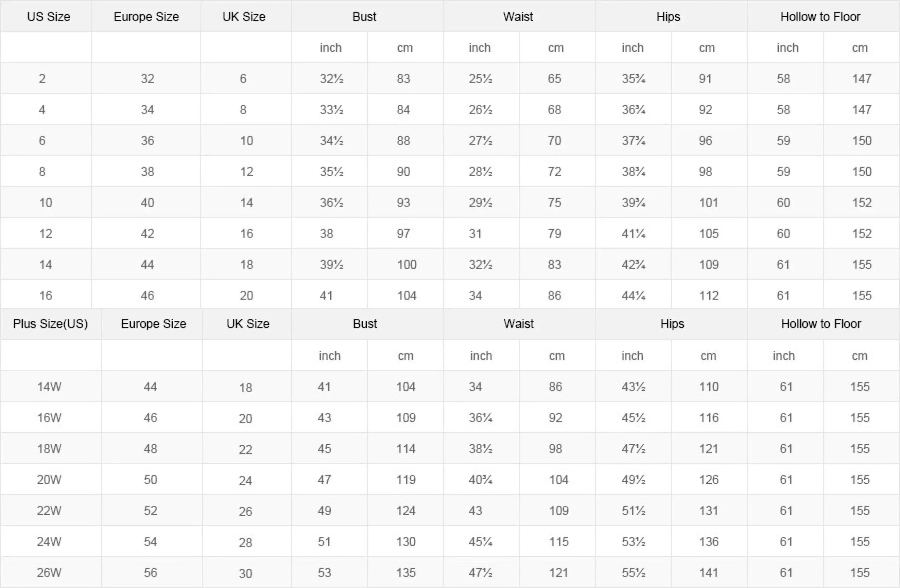Click waist 79 cm in US size 12 row

tap(554, 234)
